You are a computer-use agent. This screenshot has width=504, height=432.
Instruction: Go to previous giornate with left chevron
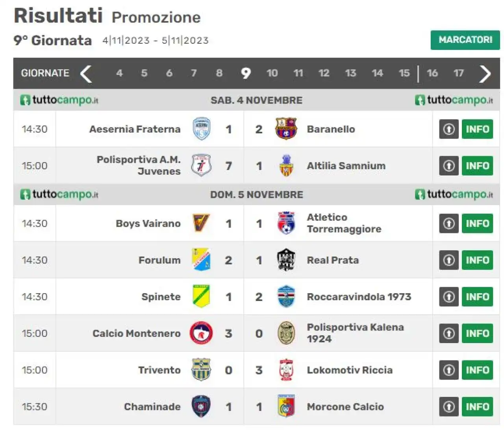[86, 73]
